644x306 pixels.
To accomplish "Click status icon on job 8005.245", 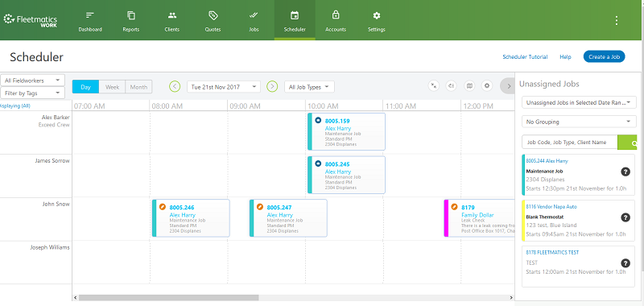I will 318,163.
